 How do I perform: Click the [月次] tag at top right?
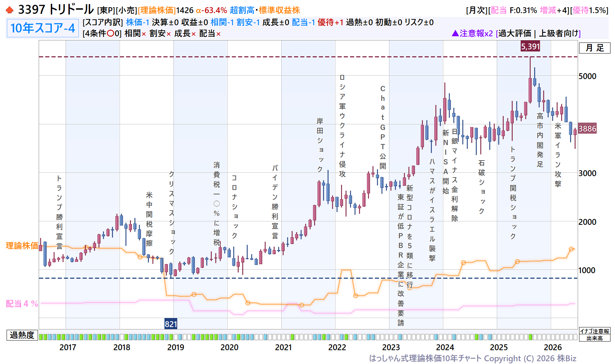tap(477, 10)
